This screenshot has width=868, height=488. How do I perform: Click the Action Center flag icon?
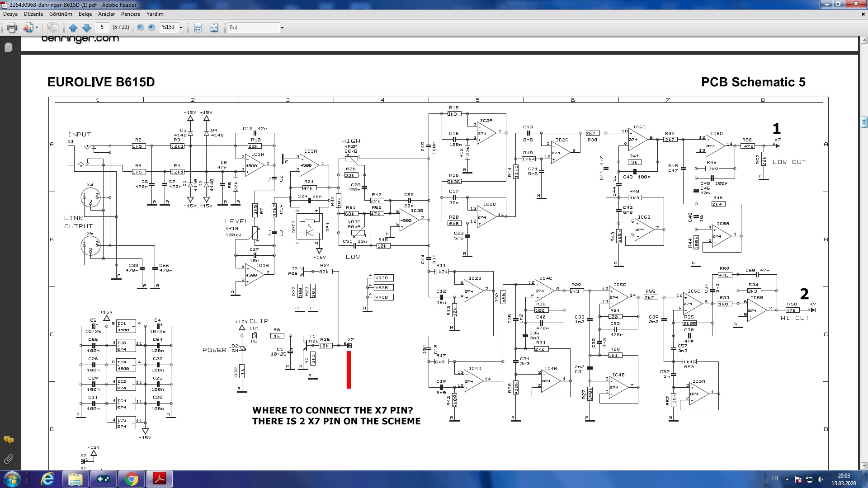[798, 479]
